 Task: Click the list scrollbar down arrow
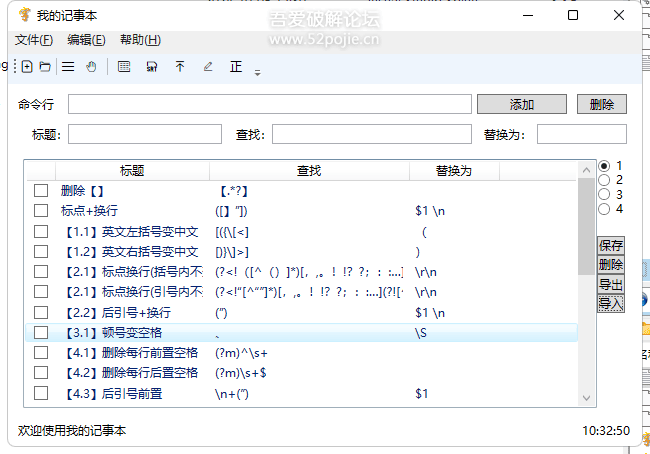586,398
